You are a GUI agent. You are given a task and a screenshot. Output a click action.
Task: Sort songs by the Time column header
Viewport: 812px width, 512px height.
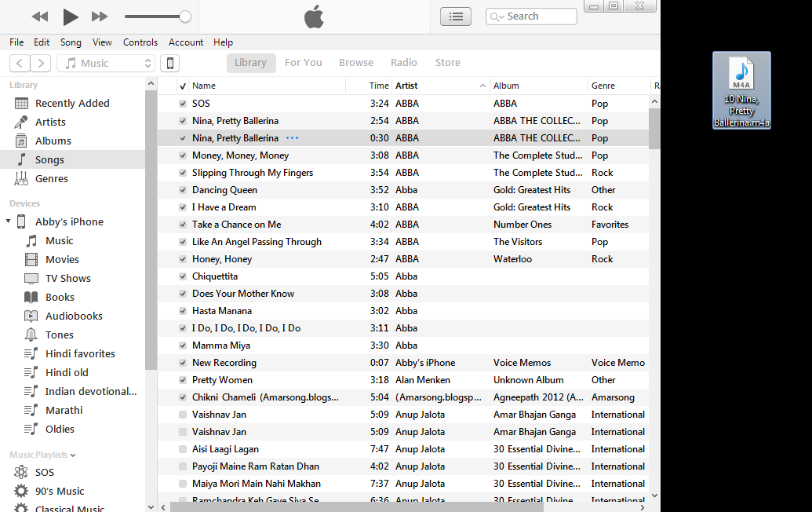tap(370, 86)
